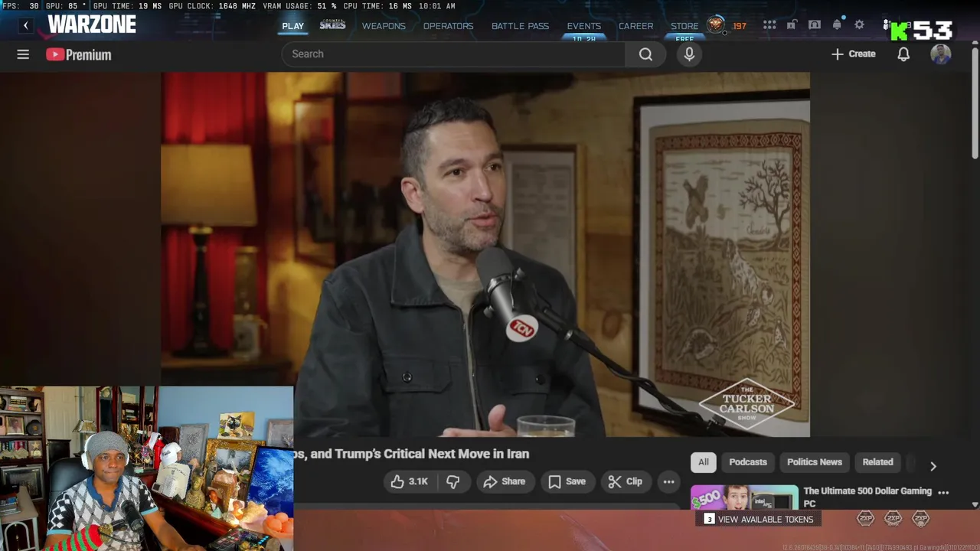Click the second 2XP token icon
Screen dimensions: 980x551
click(893, 518)
